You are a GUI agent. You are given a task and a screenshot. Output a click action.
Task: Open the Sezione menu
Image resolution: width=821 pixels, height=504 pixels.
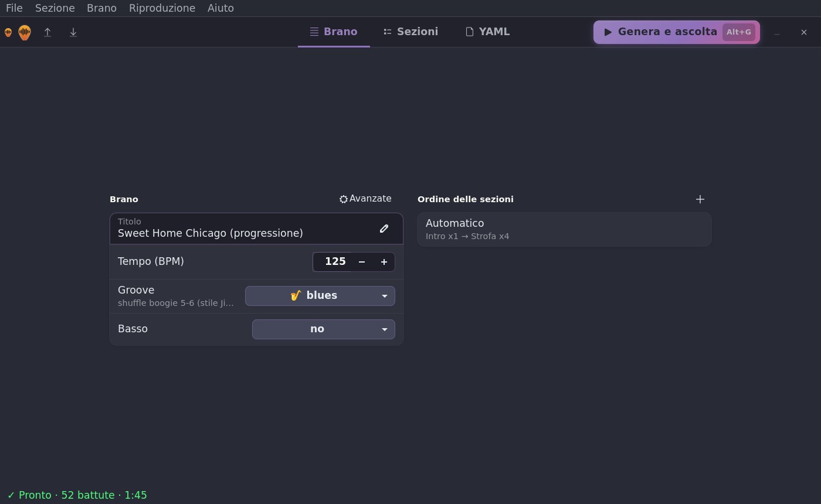point(55,8)
